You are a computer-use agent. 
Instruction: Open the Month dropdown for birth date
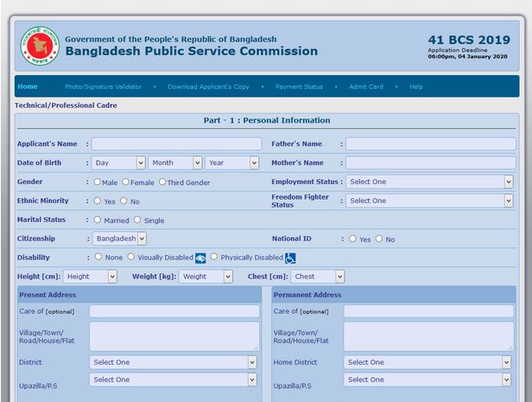[x=175, y=163]
